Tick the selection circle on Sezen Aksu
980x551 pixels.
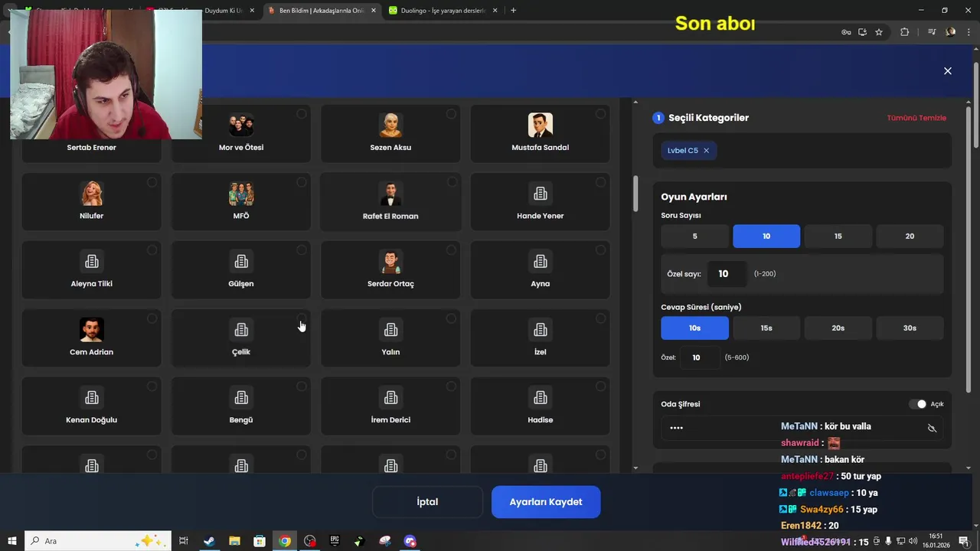[451, 114]
